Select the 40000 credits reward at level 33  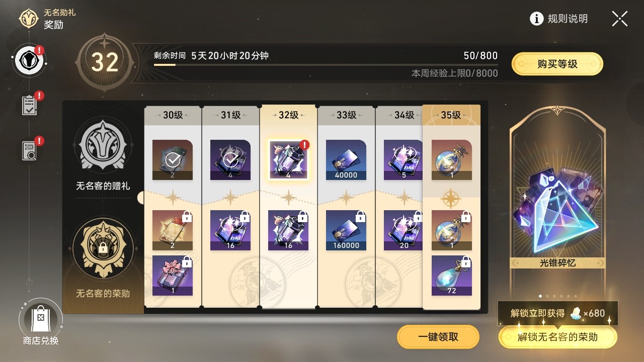[346, 160]
